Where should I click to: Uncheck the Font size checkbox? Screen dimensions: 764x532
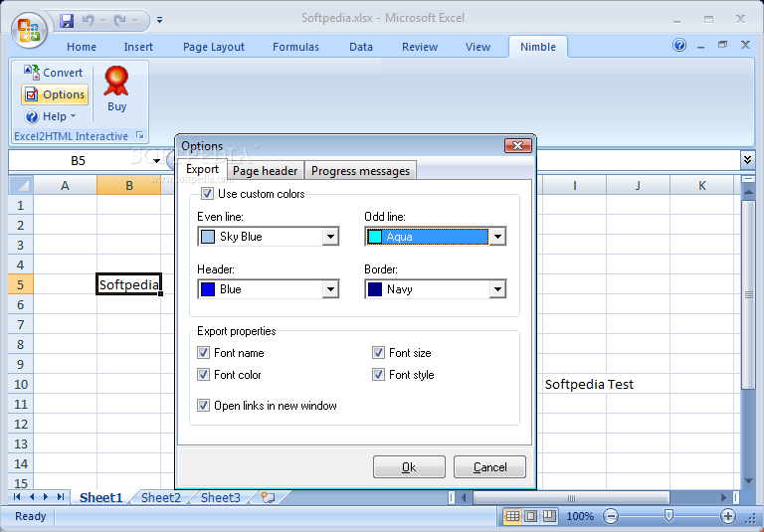(x=378, y=352)
